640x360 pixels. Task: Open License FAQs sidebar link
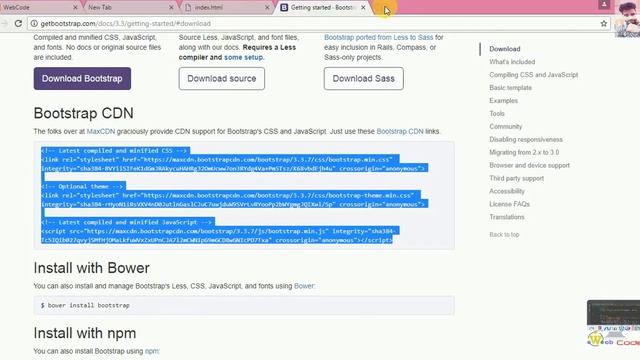[509, 204]
